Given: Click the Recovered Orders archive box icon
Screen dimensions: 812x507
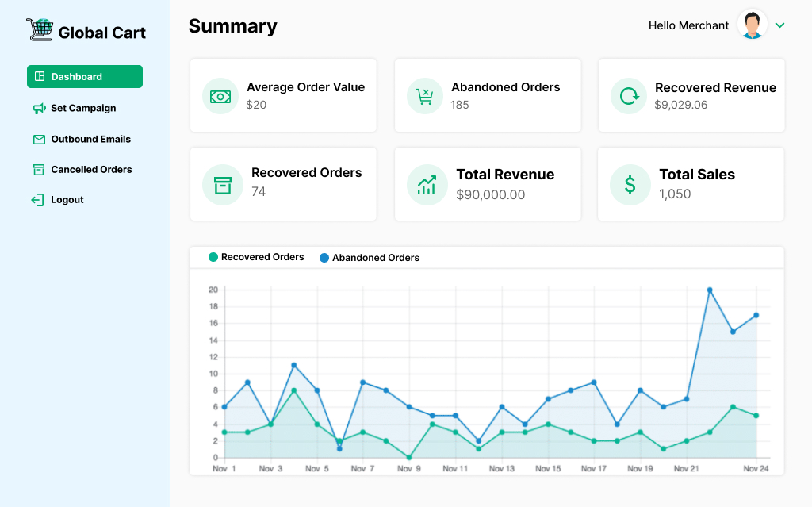Looking at the screenshot, I should pyautogui.click(x=223, y=185).
